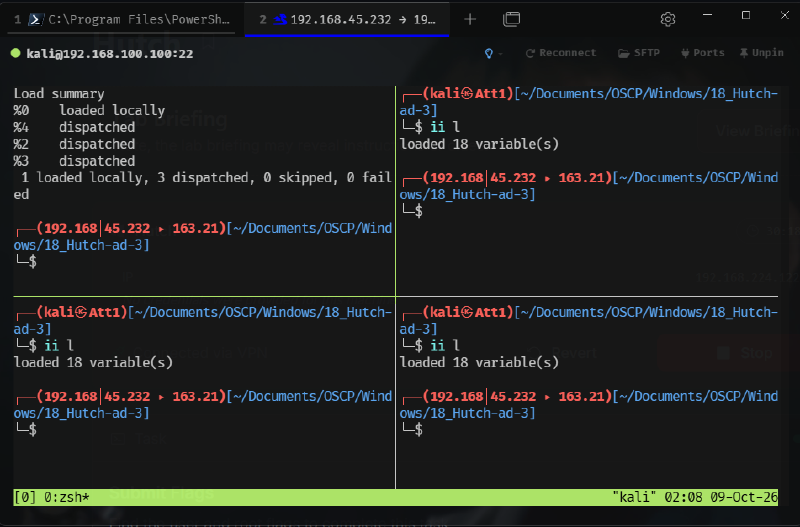Click the 'ii l' command in bottom-right pane
Viewport: 800px width, 527px height.
tap(445, 346)
